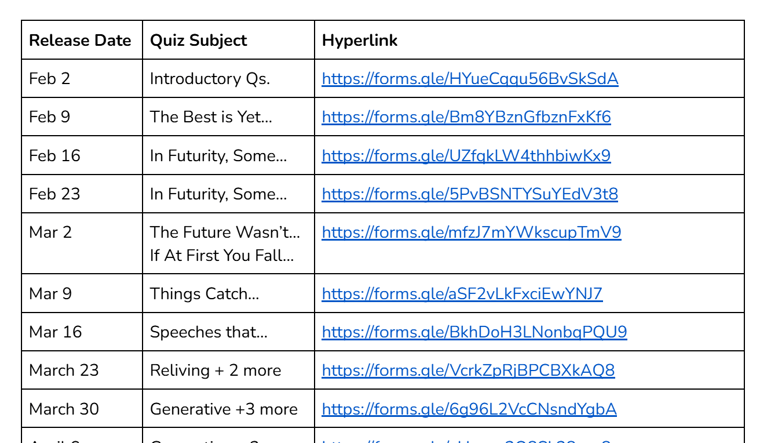
Task: Click the Mar 9 date cell
Action: click(x=82, y=294)
